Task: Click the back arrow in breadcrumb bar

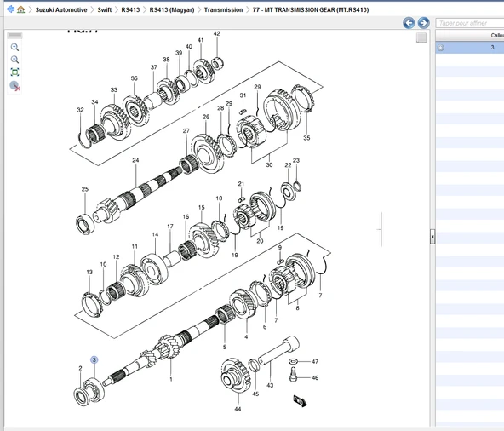Action: click(10, 9)
